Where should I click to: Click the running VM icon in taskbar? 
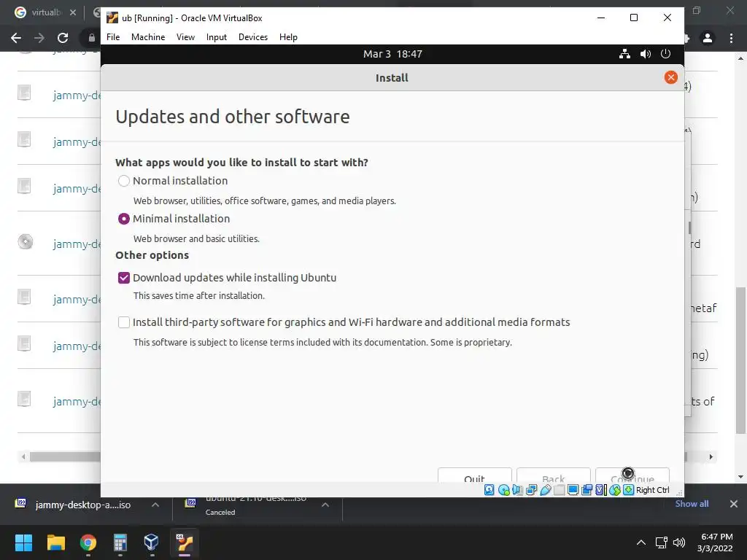185,542
